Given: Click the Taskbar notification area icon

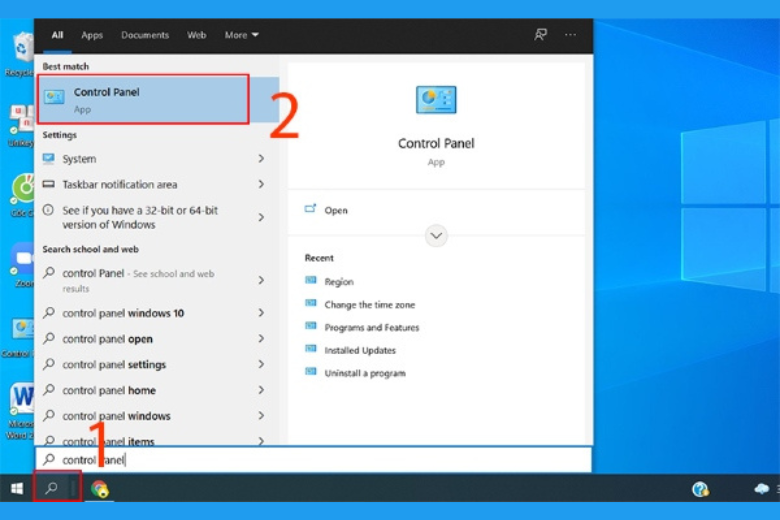Looking at the screenshot, I should 49,184.
